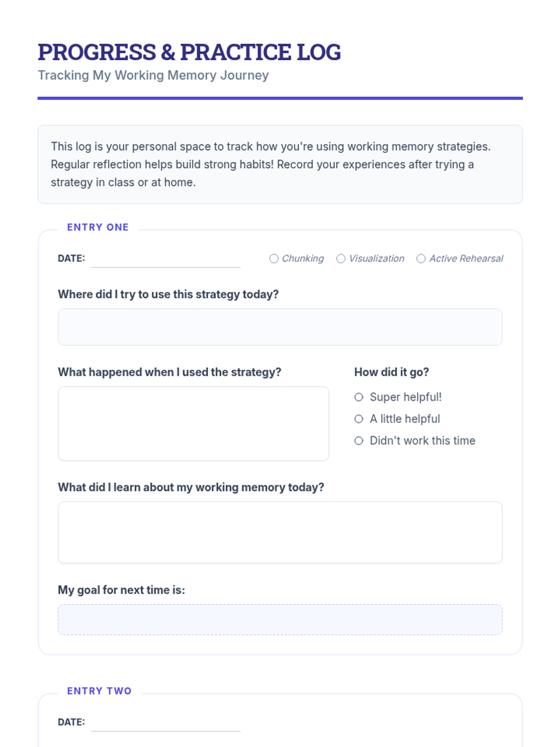The height and width of the screenshot is (747, 560).
Task: Select the Chunking strategy option
Action: [274, 259]
